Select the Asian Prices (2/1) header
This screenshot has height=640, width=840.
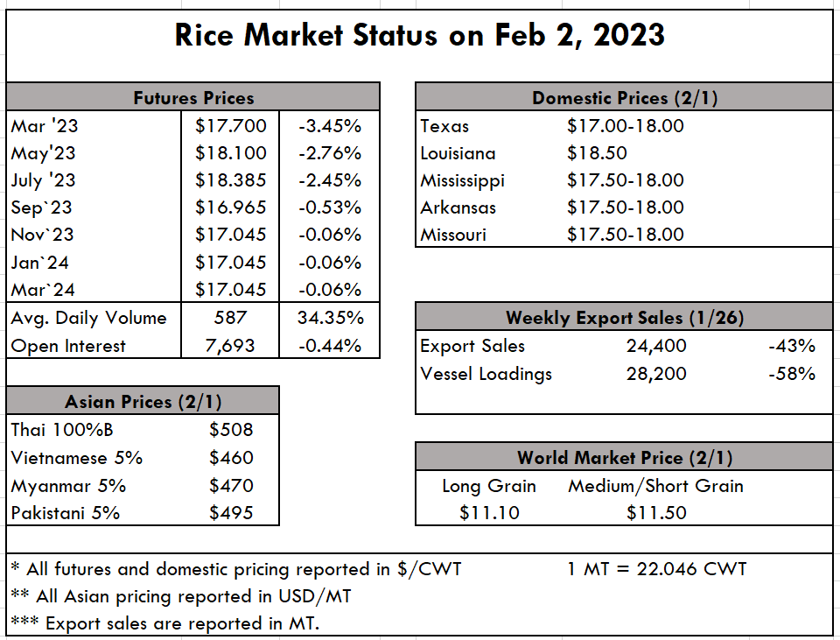coord(143,402)
